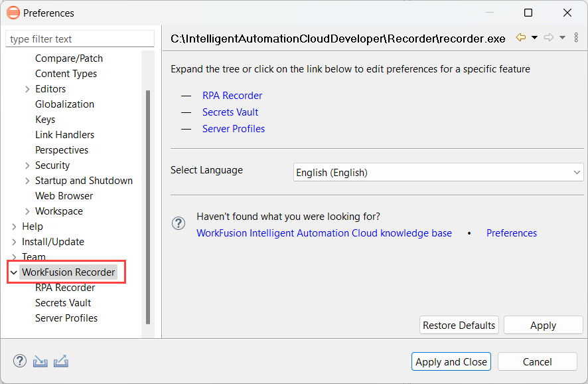Select Security in the tree
The width and height of the screenshot is (588, 384).
pyautogui.click(x=52, y=165)
